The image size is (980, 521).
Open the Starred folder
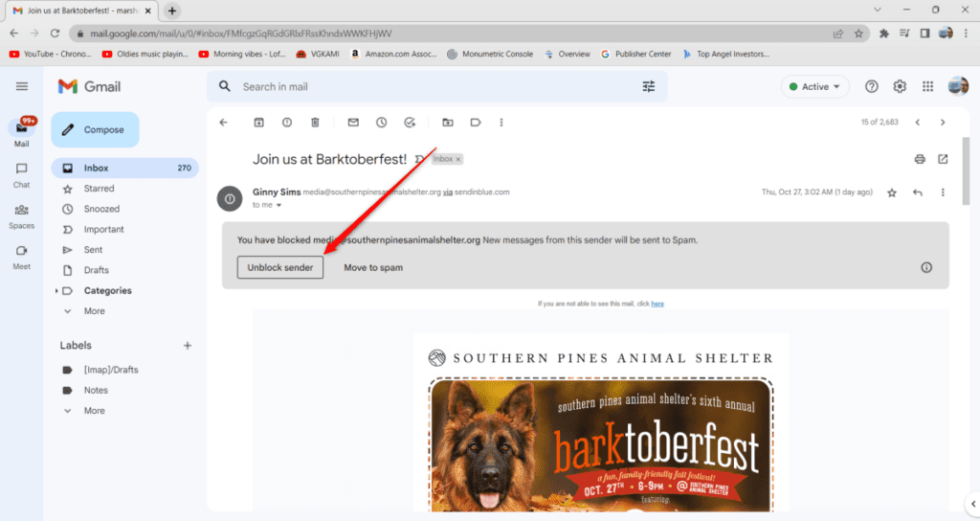point(99,189)
